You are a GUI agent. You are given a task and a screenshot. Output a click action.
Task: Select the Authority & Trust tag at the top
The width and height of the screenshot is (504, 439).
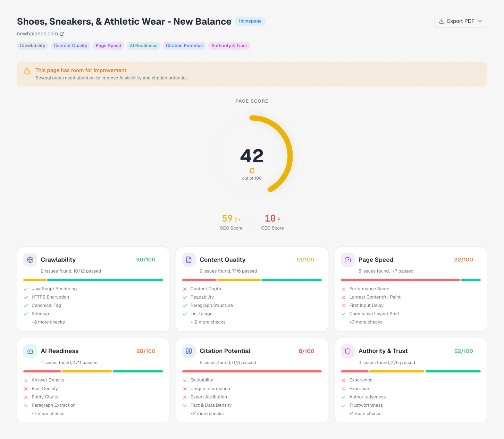[229, 46]
